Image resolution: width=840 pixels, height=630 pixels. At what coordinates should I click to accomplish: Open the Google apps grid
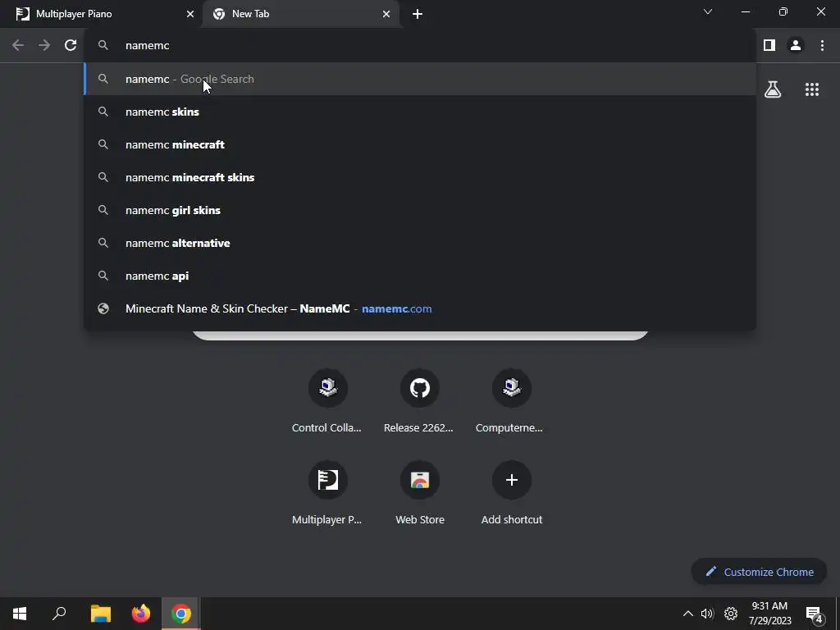point(812,89)
